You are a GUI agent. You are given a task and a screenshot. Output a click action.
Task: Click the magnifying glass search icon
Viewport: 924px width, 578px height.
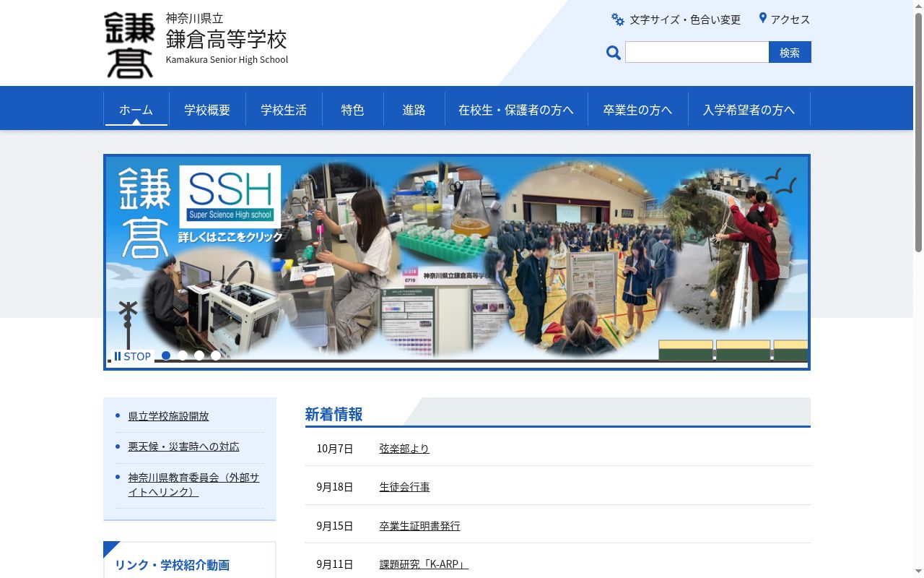(x=614, y=53)
